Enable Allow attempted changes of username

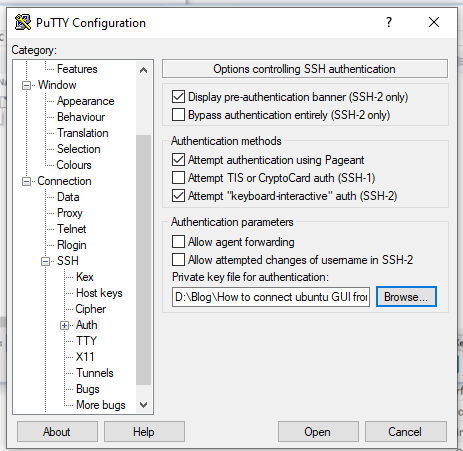pyautogui.click(x=178, y=260)
